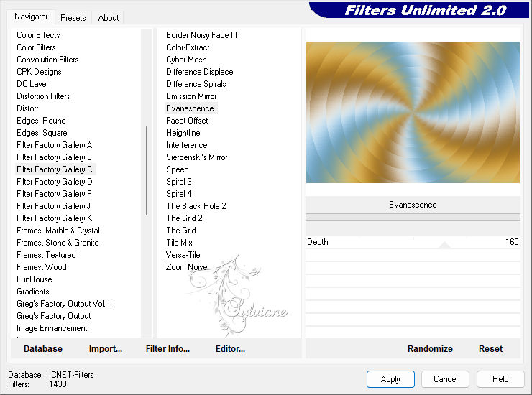Choose Evanescence filter in list
The height and width of the screenshot is (395, 532).
tap(191, 108)
